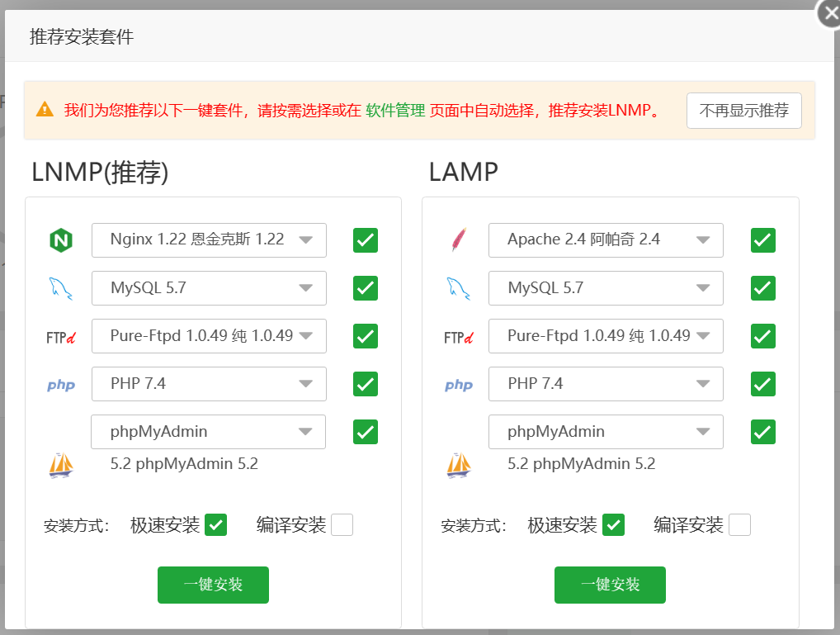The height and width of the screenshot is (635, 840).
Task: Enable 编译安装 option in LNMP panel
Action: click(342, 524)
